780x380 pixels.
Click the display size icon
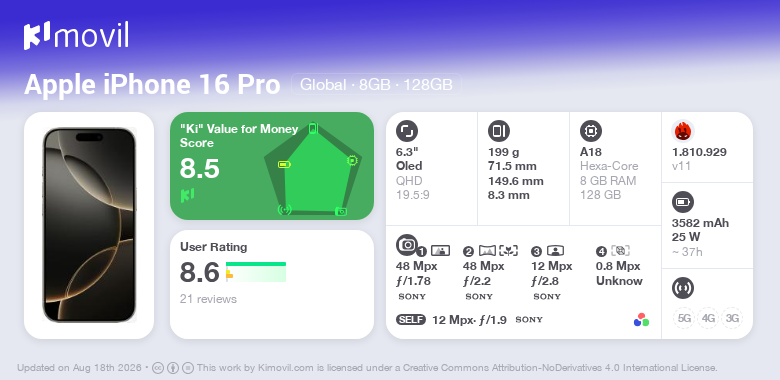(407, 131)
